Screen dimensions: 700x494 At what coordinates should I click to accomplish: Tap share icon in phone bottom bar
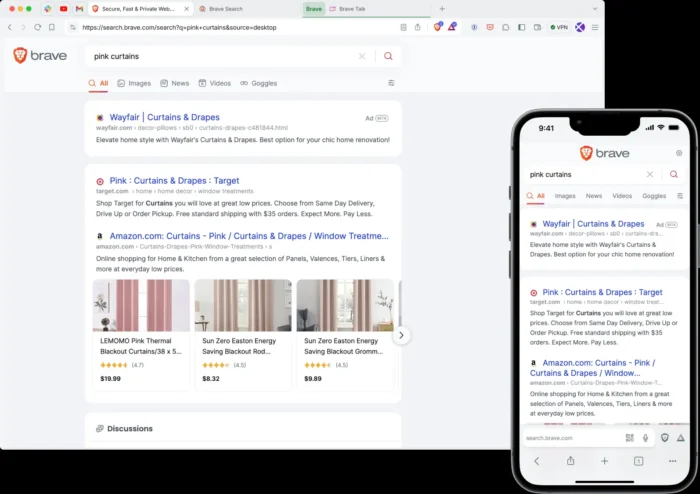coord(571,461)
